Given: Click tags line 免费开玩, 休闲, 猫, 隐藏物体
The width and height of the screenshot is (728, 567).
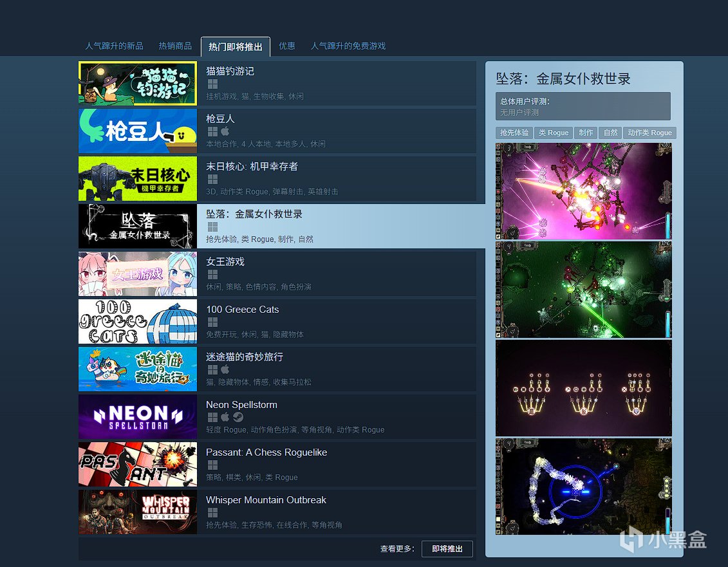Looking at the screenshot, I should pyautogui.click(x=255, y=335).
